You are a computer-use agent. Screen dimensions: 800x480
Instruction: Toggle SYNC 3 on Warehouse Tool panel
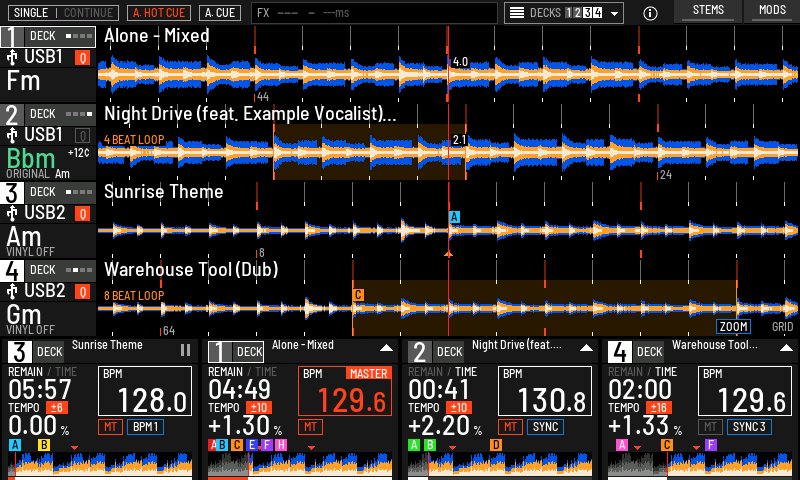[749, 427]
